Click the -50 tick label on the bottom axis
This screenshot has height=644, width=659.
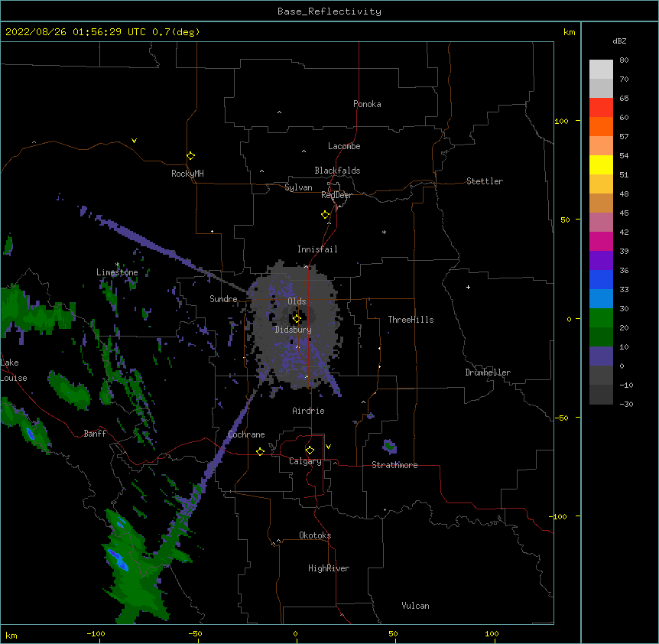coord(195,633)
